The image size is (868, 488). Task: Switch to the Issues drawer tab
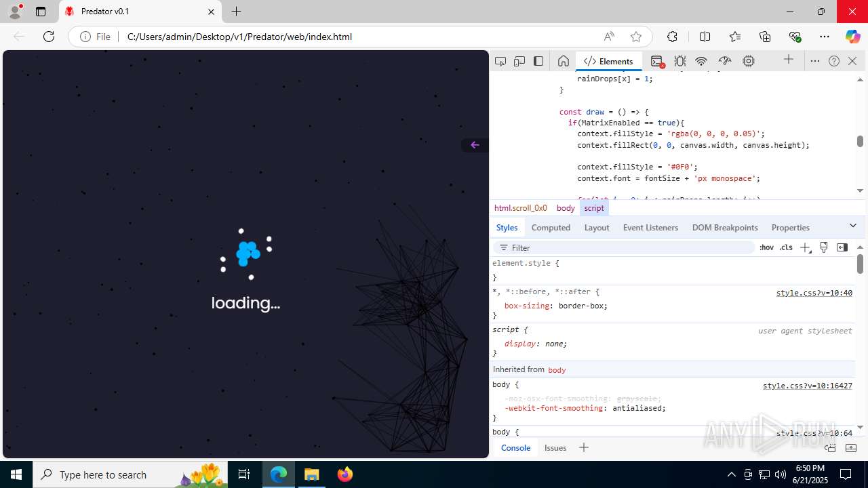[555, 447]
